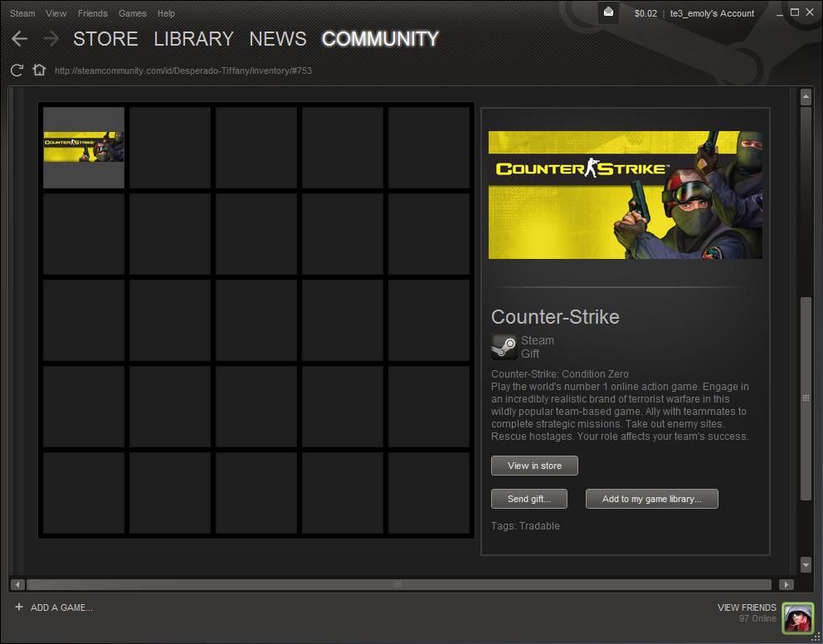Open the inbox envelope notification icon
Screen dimensions: 823x644
click(x=608, y=12)
